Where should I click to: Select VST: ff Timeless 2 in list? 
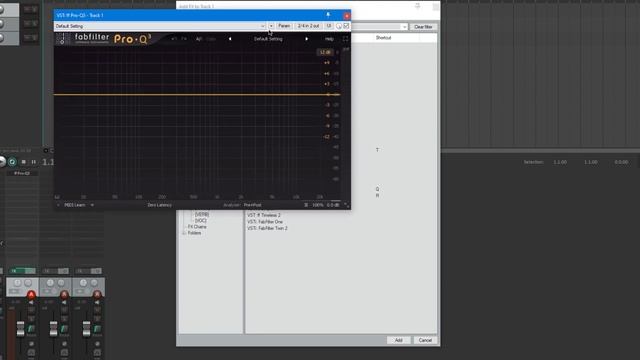click(264, 215)
